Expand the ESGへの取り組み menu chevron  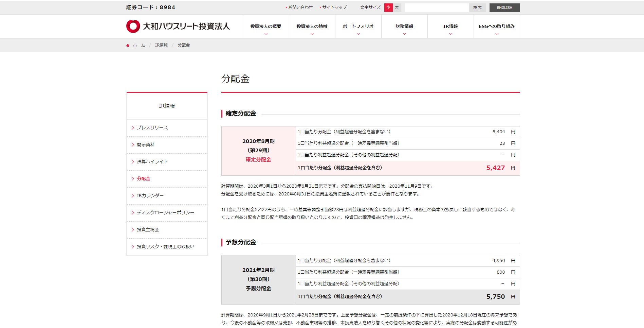[497, 34]
